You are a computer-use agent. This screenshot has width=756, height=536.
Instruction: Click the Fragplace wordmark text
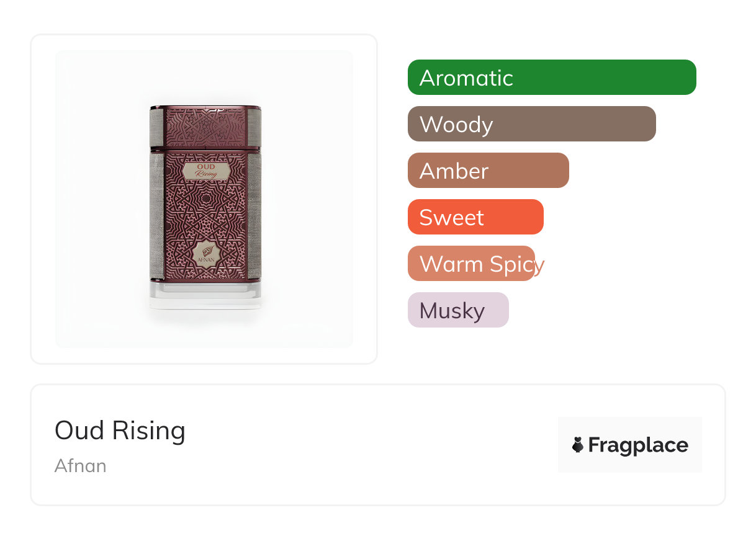638,445
